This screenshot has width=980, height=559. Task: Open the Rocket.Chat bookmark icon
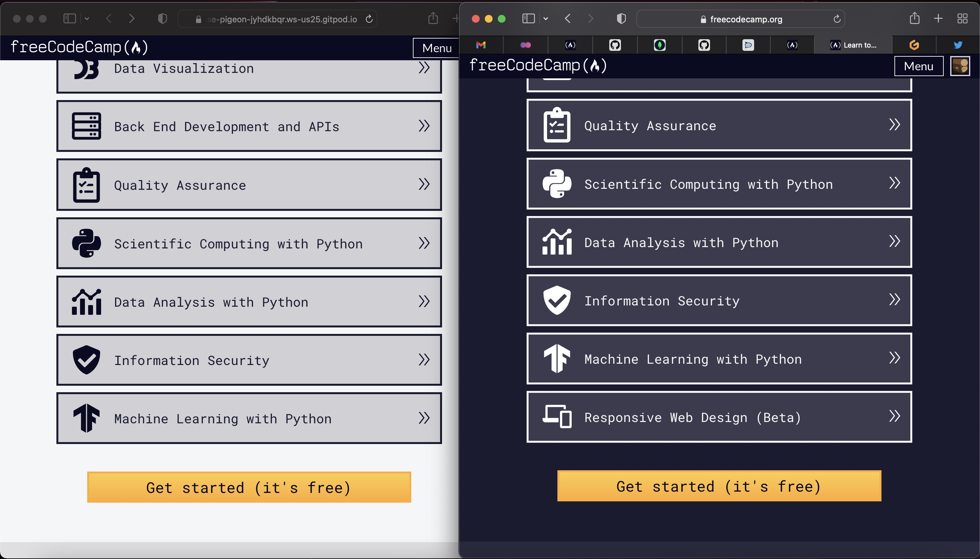pyautogui.click(x=748, y=45)
